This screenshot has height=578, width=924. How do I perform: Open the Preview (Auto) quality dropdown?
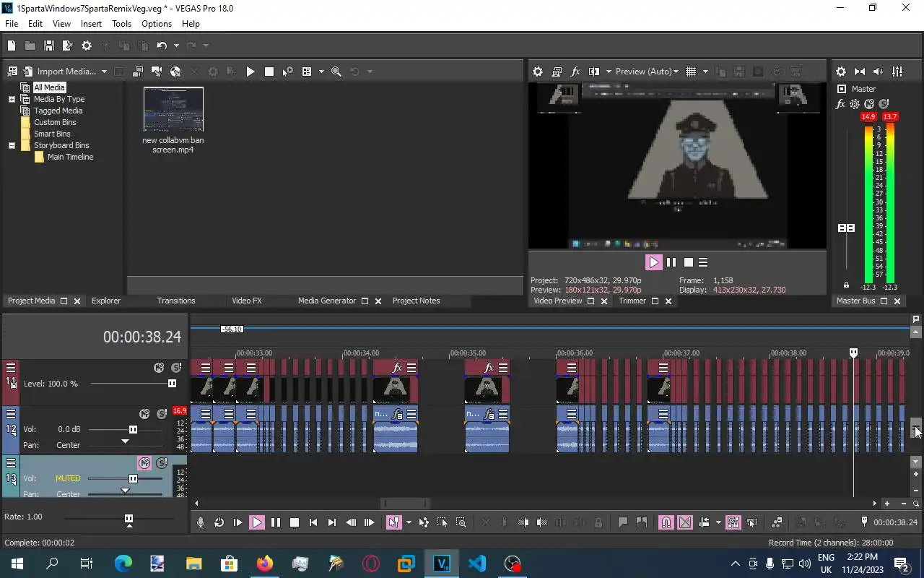[647, 72]
